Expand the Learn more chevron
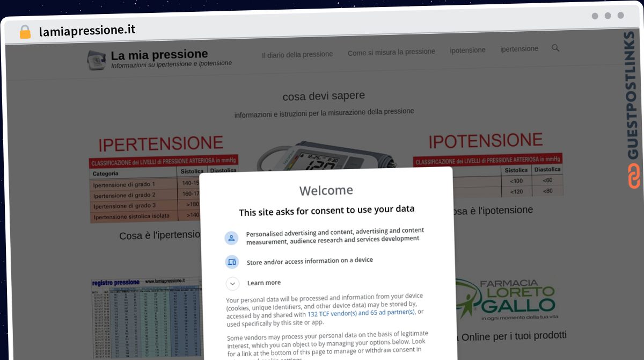 pos(232,284)
